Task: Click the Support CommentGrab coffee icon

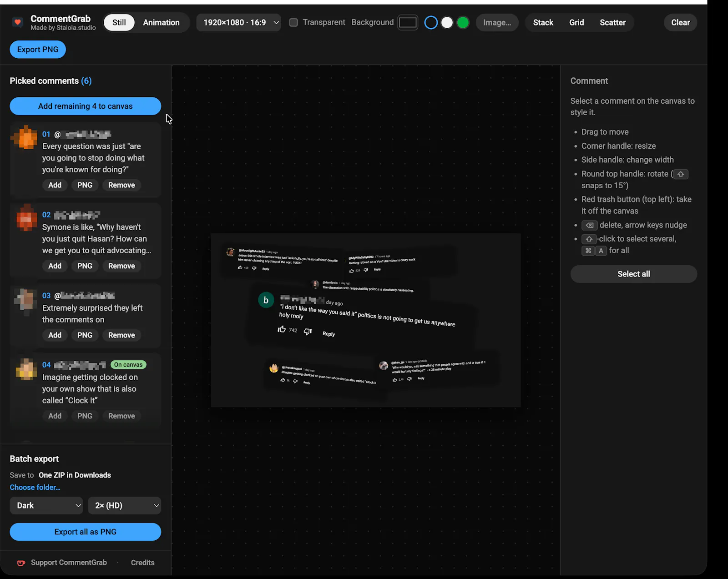Action: (21, 563)
